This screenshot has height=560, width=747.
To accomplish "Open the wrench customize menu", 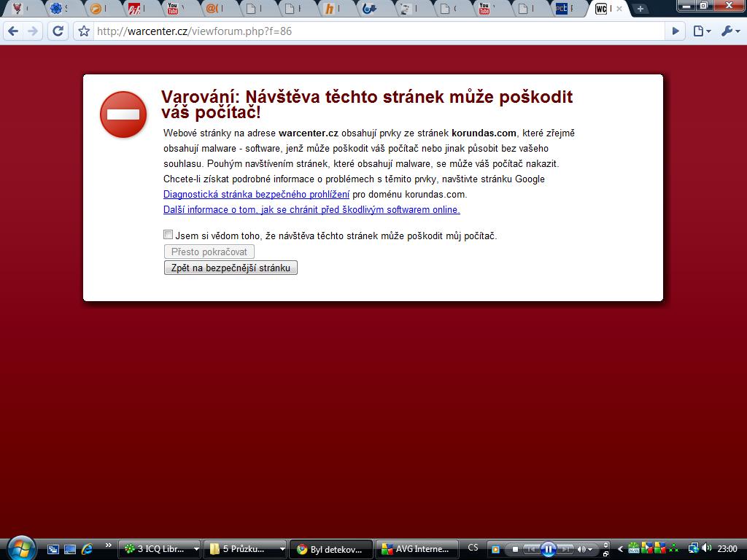I will tap(729, 31).
